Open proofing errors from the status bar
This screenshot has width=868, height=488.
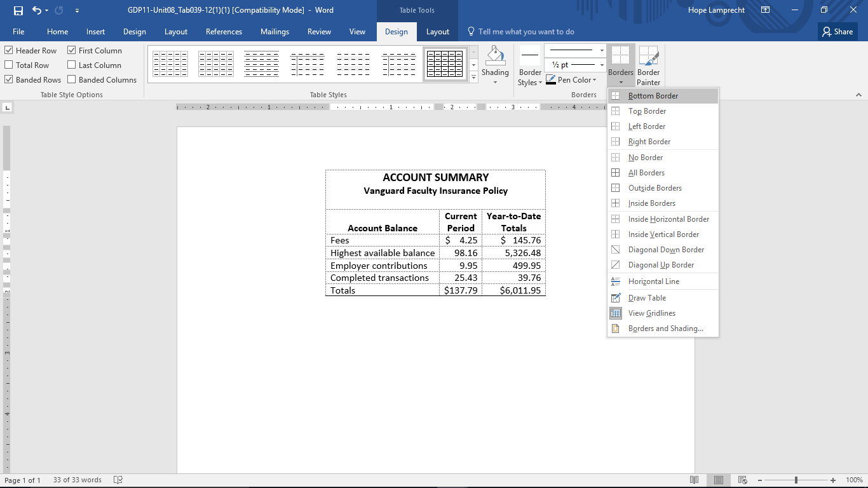pyautogui.click(x=118, y=480)
